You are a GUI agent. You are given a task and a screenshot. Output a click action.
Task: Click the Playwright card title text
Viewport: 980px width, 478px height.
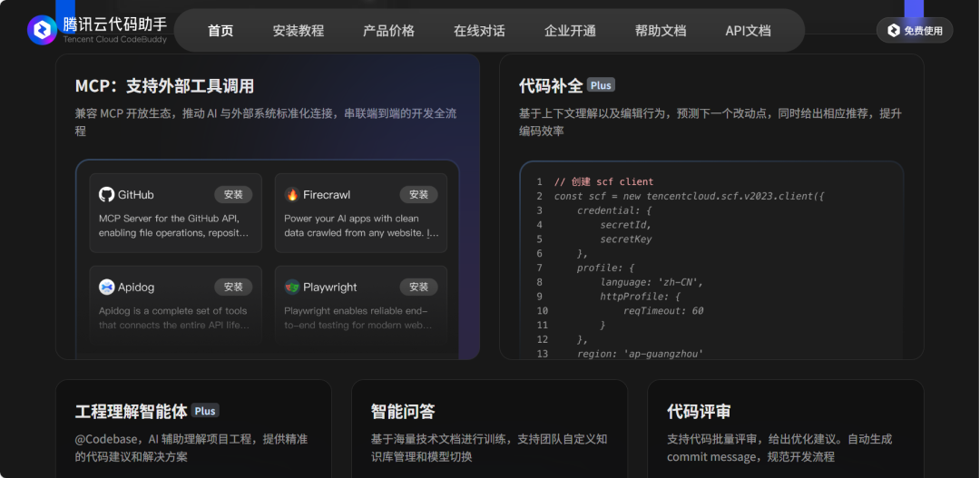[x=330, y=288]
